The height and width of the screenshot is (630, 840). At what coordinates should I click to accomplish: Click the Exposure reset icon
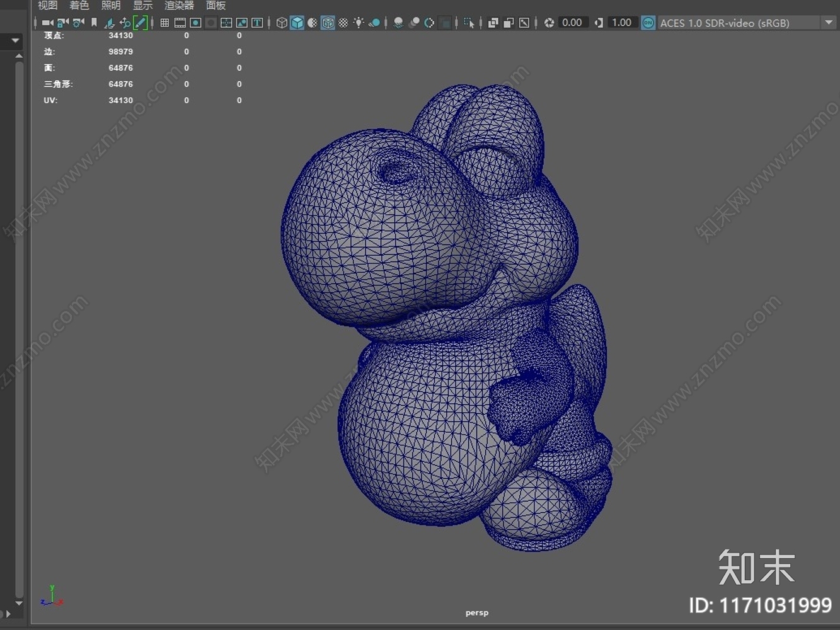(549, 23)
